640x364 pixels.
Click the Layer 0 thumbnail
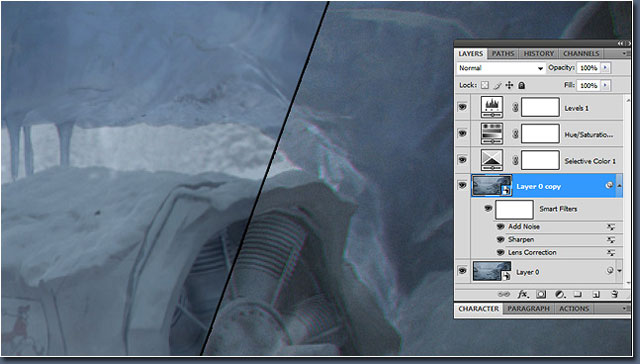point(491,271)
